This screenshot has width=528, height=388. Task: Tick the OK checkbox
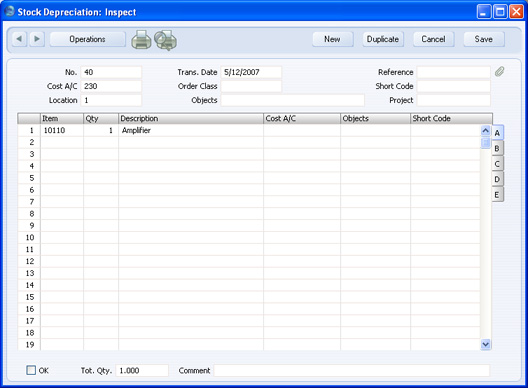[x=31, y=370]
